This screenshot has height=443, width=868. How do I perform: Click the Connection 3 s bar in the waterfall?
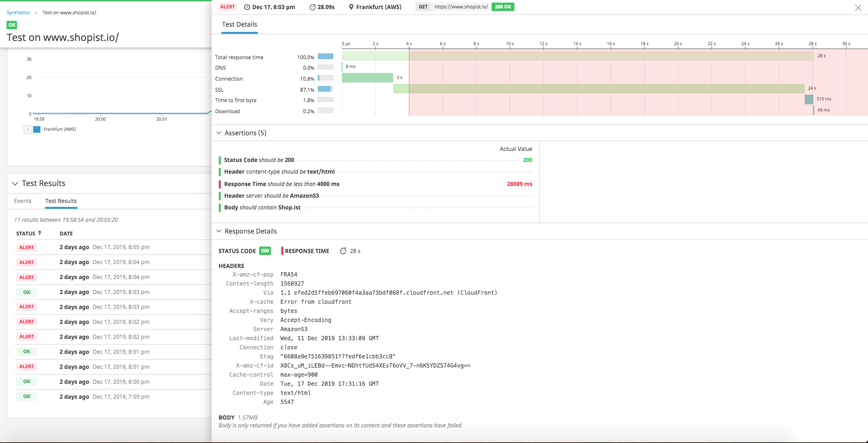367,78
